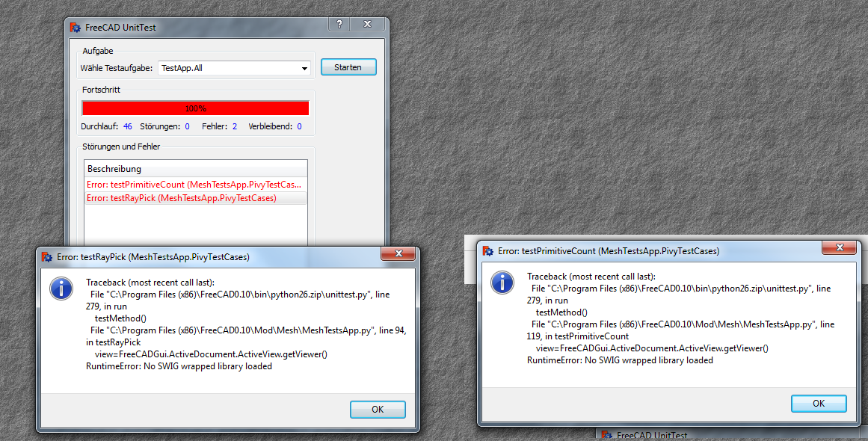
Task: Click info icon in testPrimitiveCount error dialog
Action: coord(502,283)
